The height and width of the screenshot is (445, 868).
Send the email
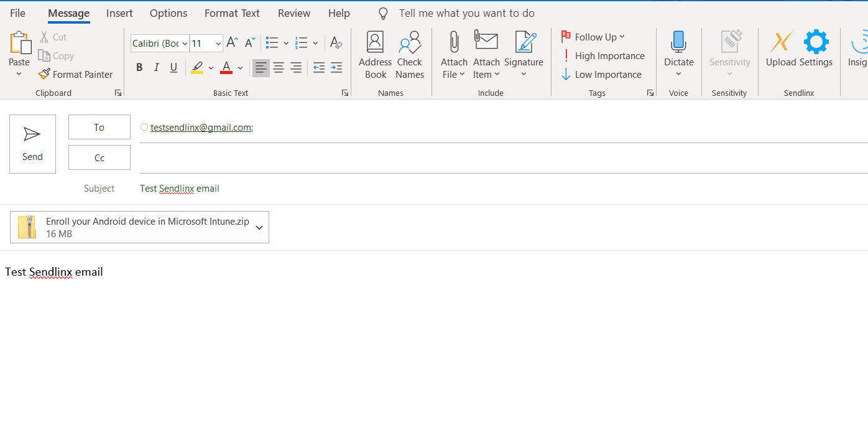[x=32, y=144]
